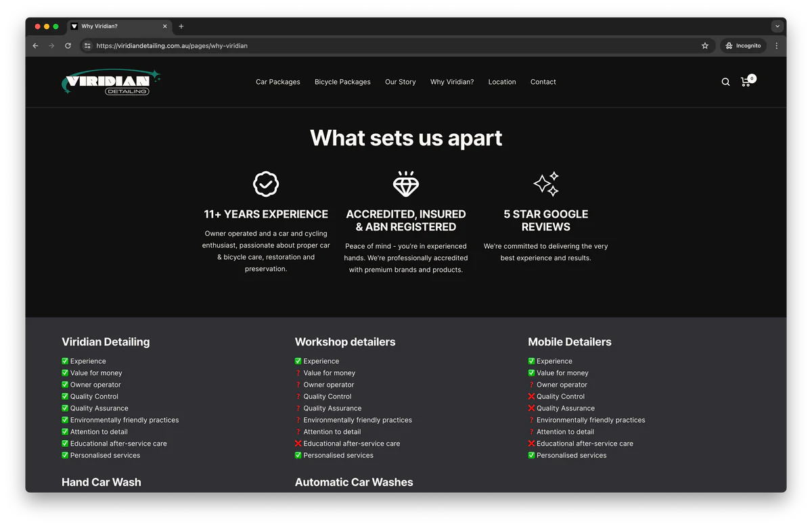This screenshot has width=812, height=526.
Task: Click 'Personalised services' under Workshop detailers
Action: pos(338,456)
